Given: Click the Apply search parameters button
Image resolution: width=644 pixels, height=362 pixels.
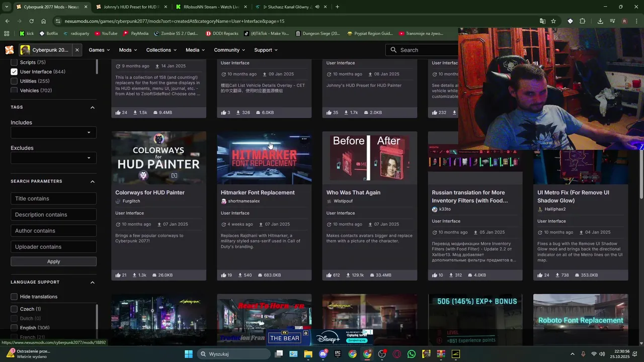Looking at the screenshot, I should [x=53, y=261].
